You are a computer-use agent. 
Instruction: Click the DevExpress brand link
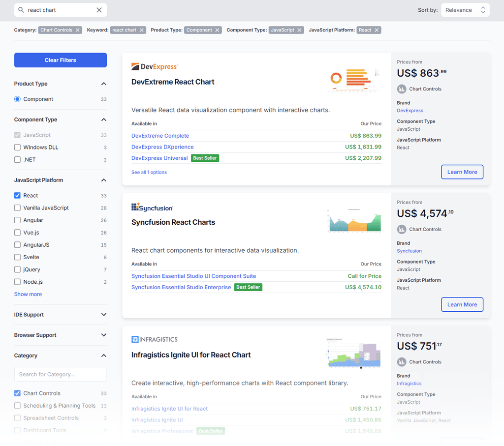410,111
